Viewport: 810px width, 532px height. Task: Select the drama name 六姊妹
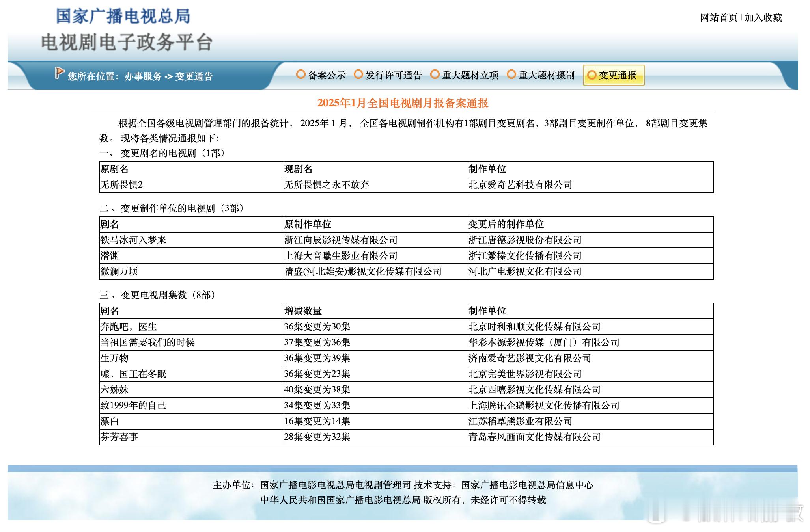(114, 390)
